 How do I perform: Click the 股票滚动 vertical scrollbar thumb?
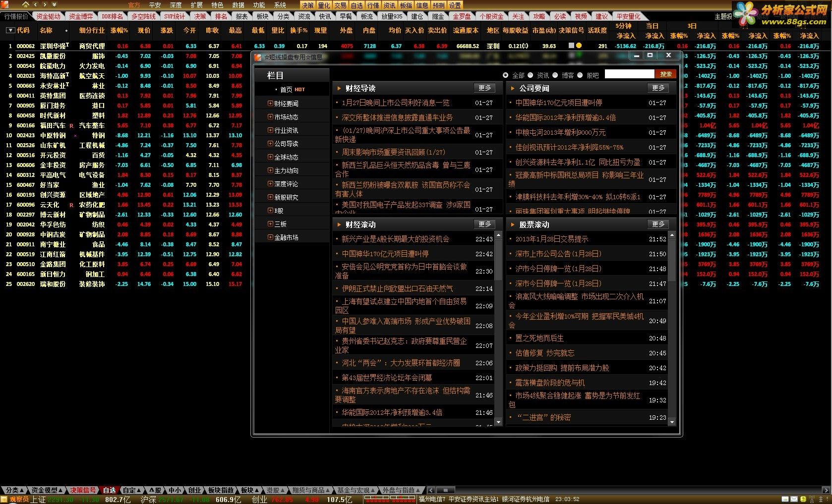[672, 260]
